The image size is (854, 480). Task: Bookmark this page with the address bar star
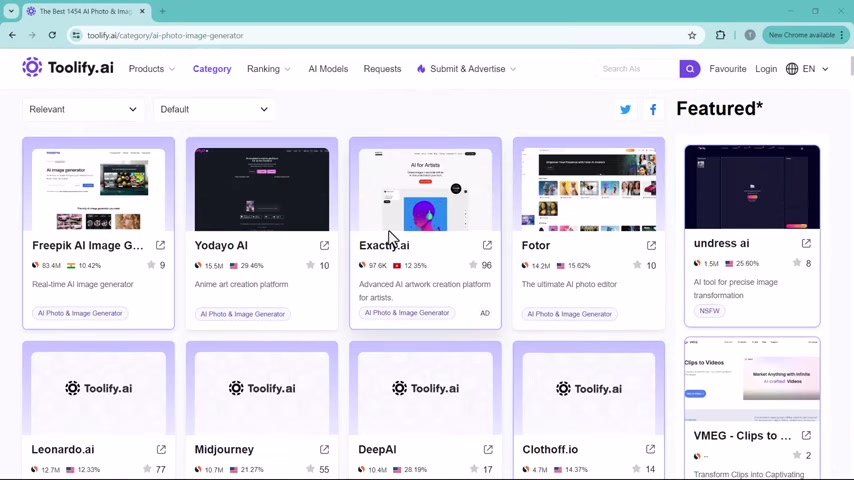pyautogui.click(x=692, y=35)
